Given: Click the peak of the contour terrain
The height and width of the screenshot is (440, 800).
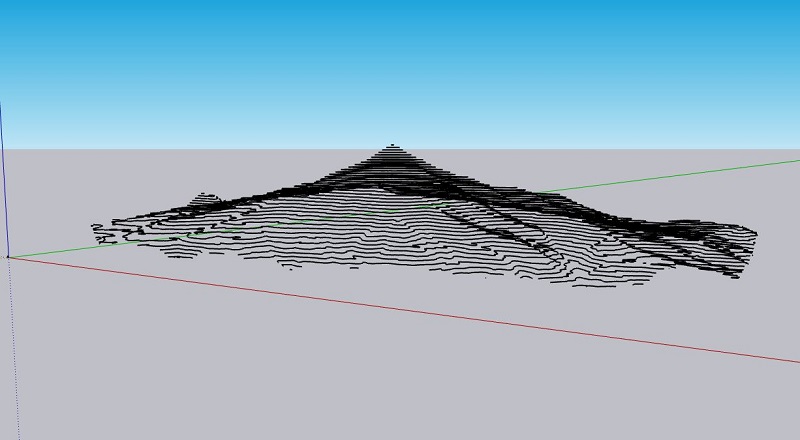Looking at the screenshot, I should (392, 145).
